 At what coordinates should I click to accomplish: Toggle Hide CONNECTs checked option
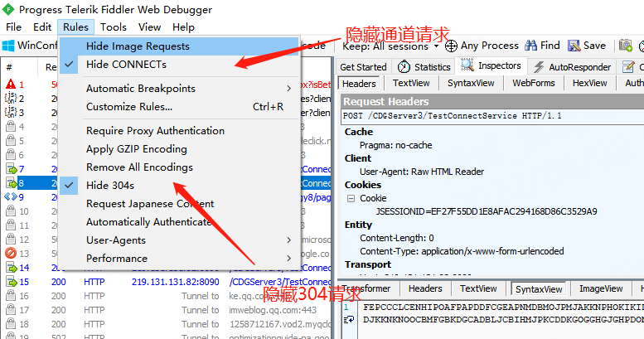pos(179,65)
